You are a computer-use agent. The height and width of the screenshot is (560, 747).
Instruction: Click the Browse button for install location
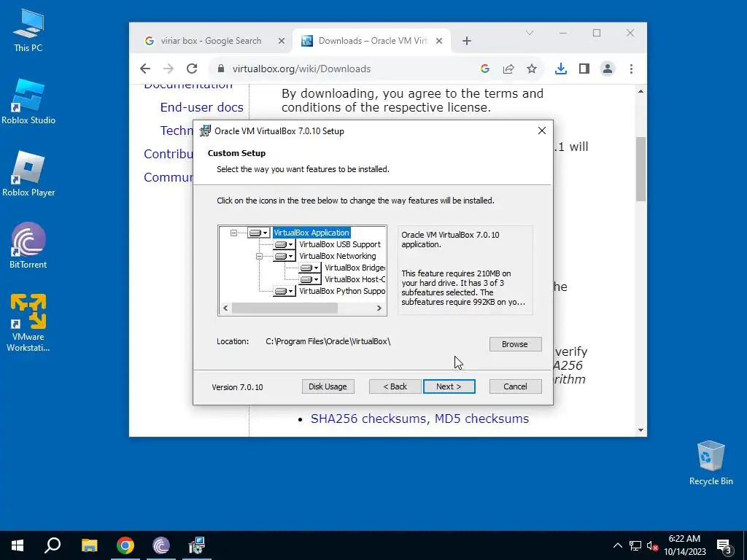(515, 344)
